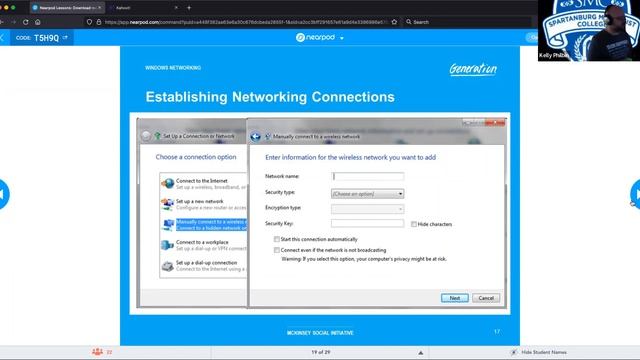
Task: Click the tracking protection shield icon
Action: tap(89, 22)
